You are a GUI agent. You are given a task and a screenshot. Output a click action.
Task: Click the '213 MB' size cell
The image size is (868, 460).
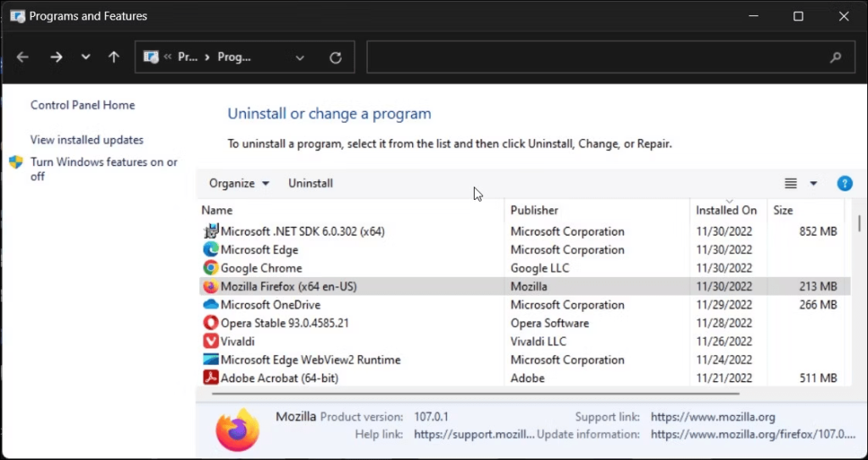818,286
